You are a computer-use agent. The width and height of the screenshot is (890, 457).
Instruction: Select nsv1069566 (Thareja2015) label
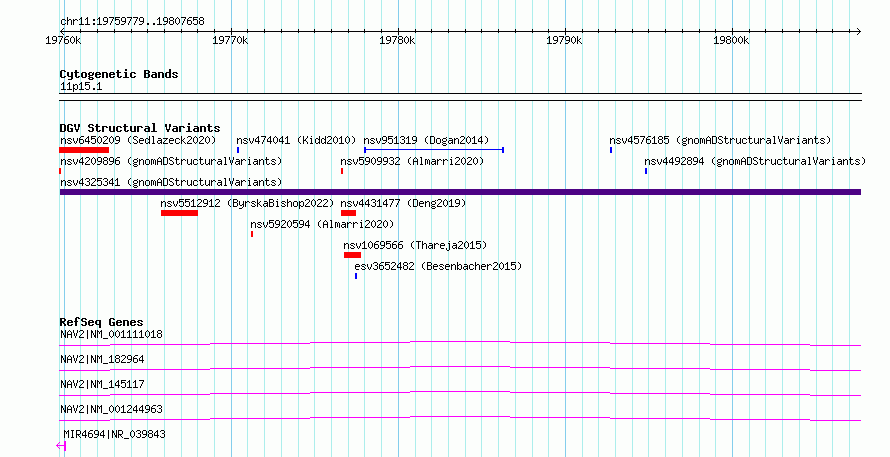[415, 245]
